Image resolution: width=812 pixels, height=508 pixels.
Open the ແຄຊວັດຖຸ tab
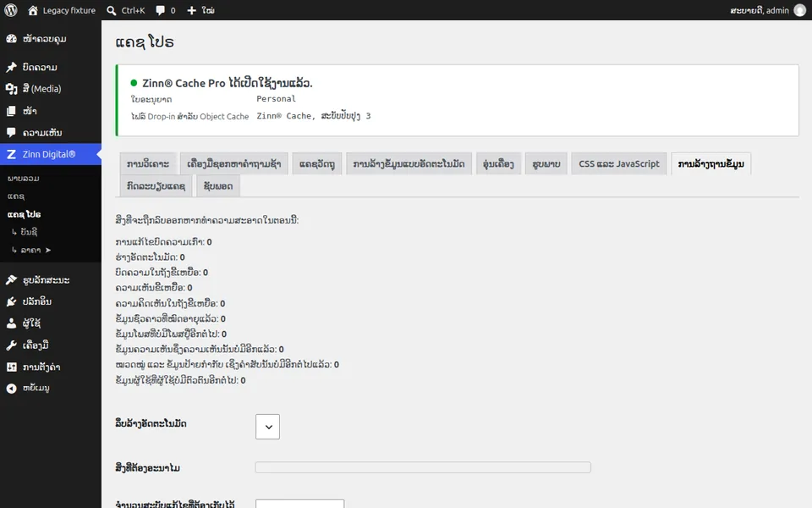pyautogui.click(x=317, y=163)
